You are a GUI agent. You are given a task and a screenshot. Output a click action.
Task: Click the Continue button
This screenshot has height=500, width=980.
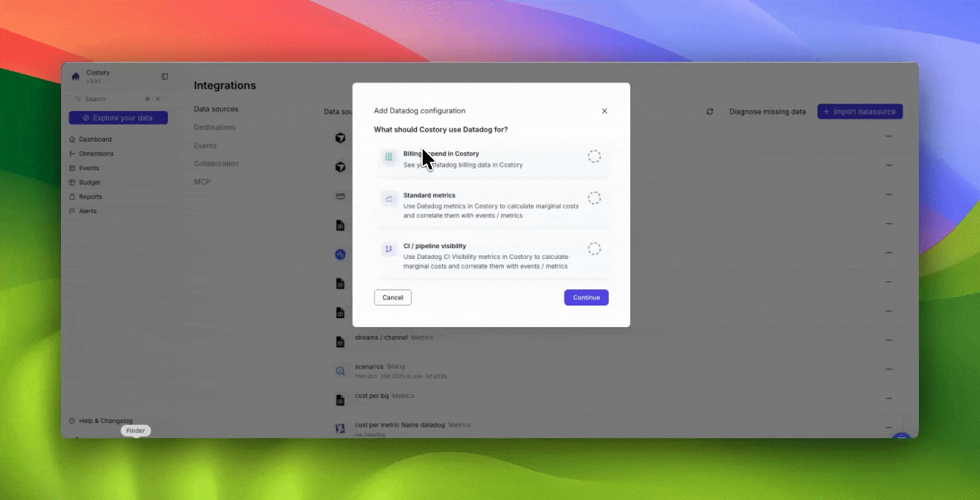[x=586, y=297]
